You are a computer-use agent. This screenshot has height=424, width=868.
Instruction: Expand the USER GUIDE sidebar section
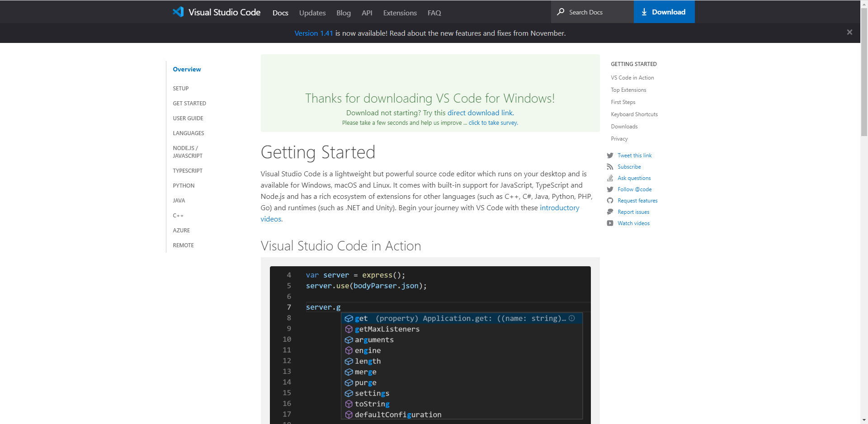pos(188,118)
